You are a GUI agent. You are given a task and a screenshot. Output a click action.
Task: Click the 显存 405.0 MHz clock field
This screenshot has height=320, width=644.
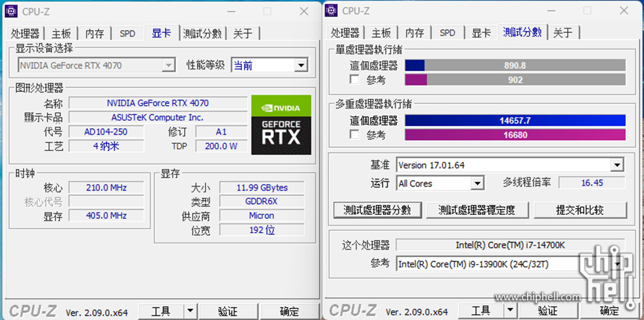[106, 216]
